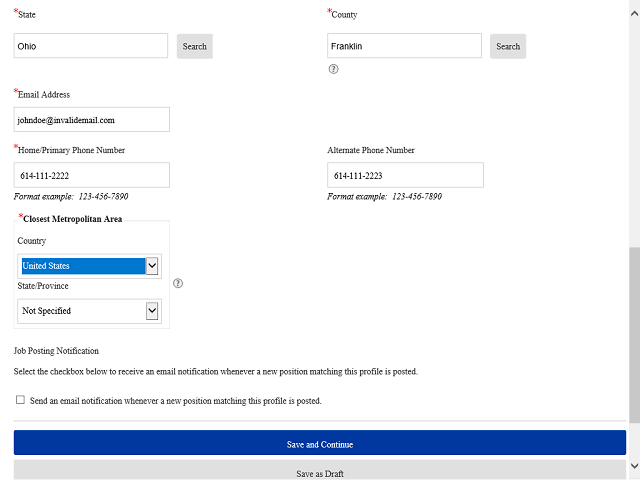Click the vertical scrollbar thumb
640x480 pixels.
[x=634, y=335]
